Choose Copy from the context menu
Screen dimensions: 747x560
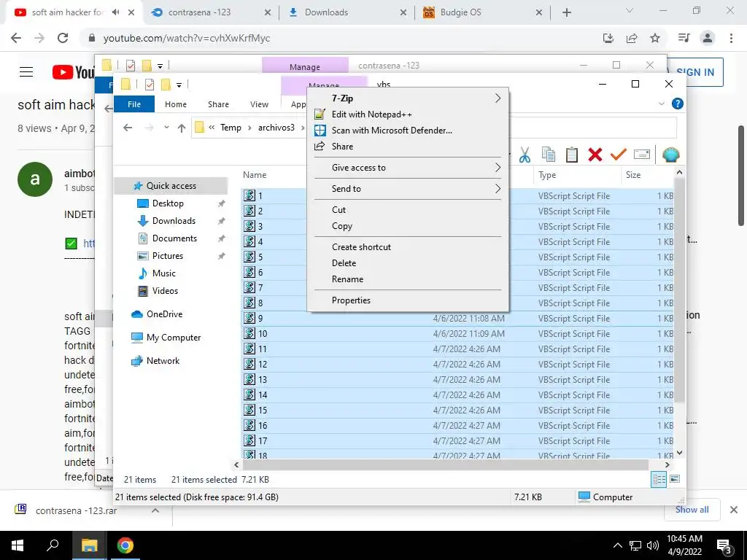pos(342,226)
